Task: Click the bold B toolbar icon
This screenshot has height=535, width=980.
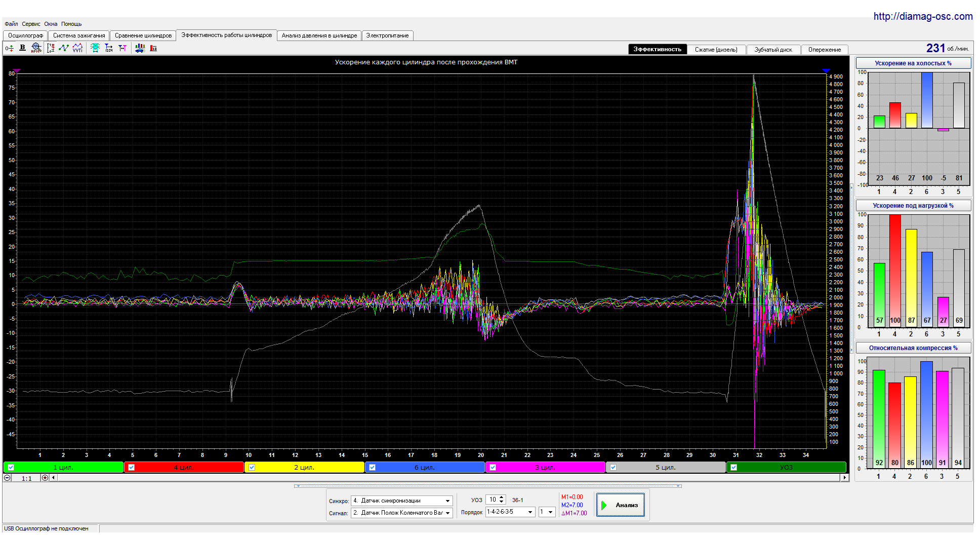Action: [22, 48]
